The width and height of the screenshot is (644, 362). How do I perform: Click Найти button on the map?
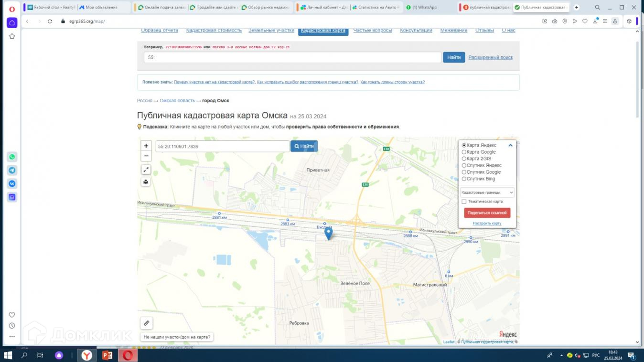pyautogui.click(x=304, y=146)
